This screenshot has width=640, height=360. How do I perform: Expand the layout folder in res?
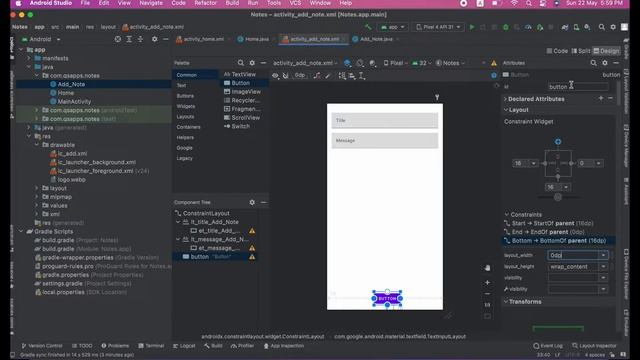(x=36, y=188)
